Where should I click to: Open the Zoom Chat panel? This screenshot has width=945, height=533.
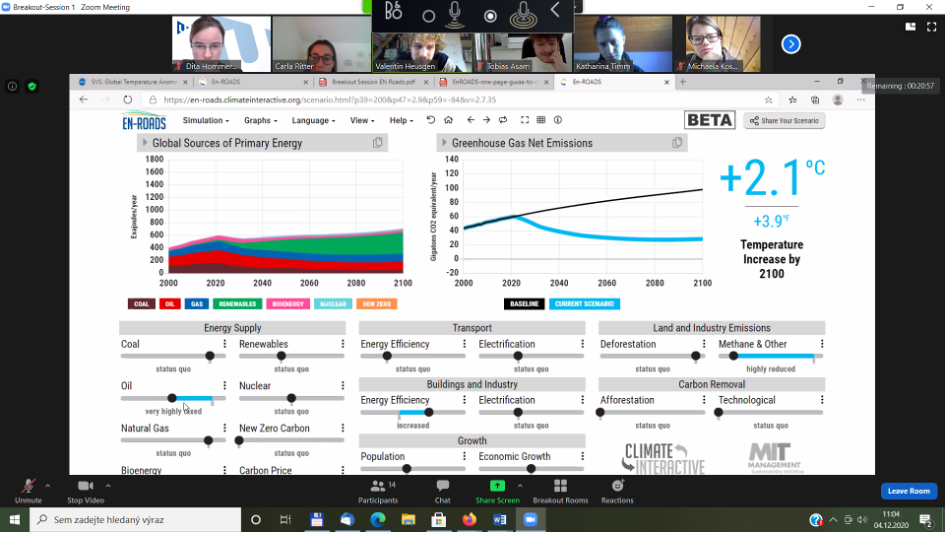[443, 491]
